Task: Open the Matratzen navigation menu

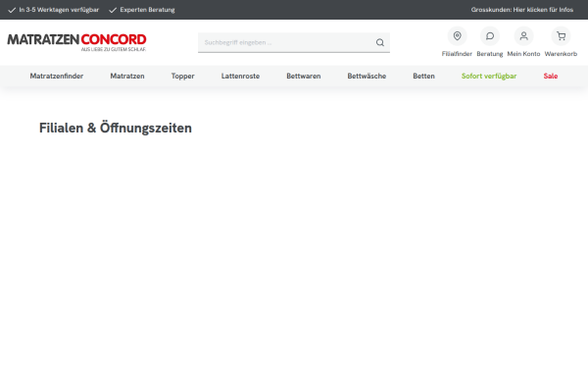Action: coord(127,76)
